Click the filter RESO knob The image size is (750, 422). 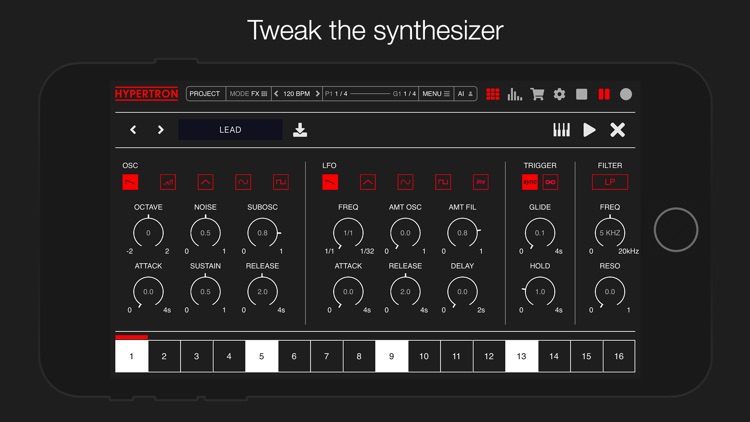(610, 291)
